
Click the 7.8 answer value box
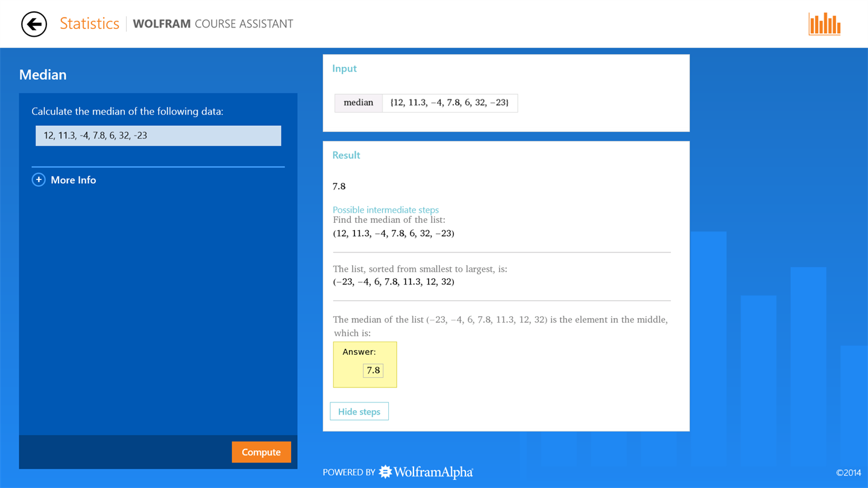click(373, 371)
